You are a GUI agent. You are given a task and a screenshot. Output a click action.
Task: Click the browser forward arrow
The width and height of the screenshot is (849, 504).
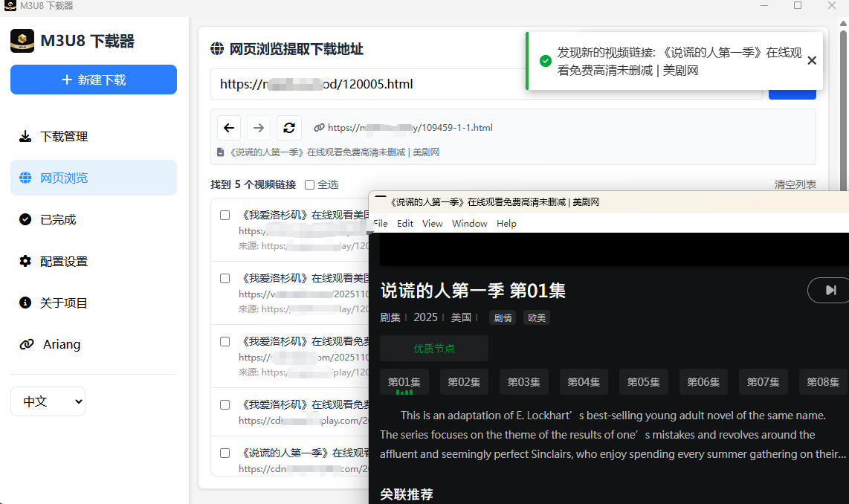point(258,127)
